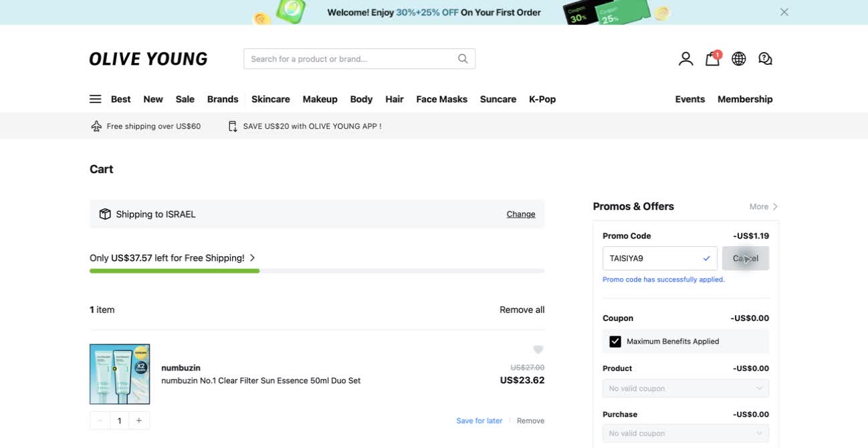868x448 pixels.
Task: Click the airplane free shipping icon
Action: [96, 126]
